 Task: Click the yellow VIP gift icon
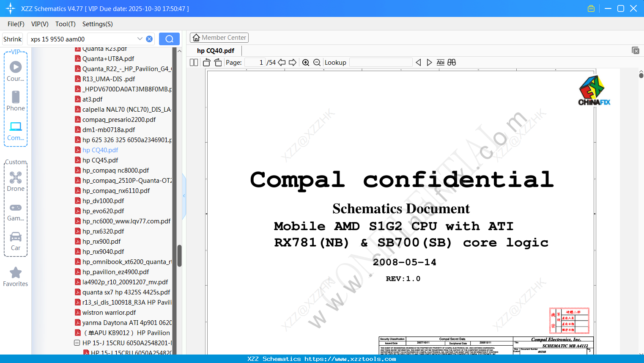pos(591,8)
